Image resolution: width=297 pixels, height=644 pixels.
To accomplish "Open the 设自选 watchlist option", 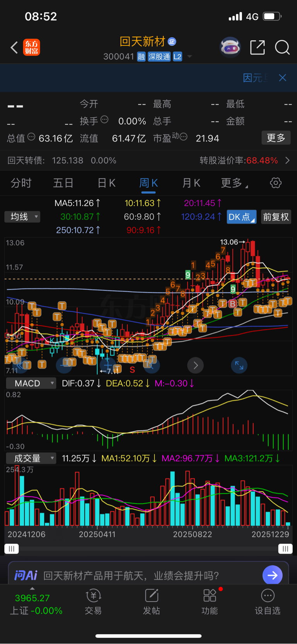I will (268, 602).
